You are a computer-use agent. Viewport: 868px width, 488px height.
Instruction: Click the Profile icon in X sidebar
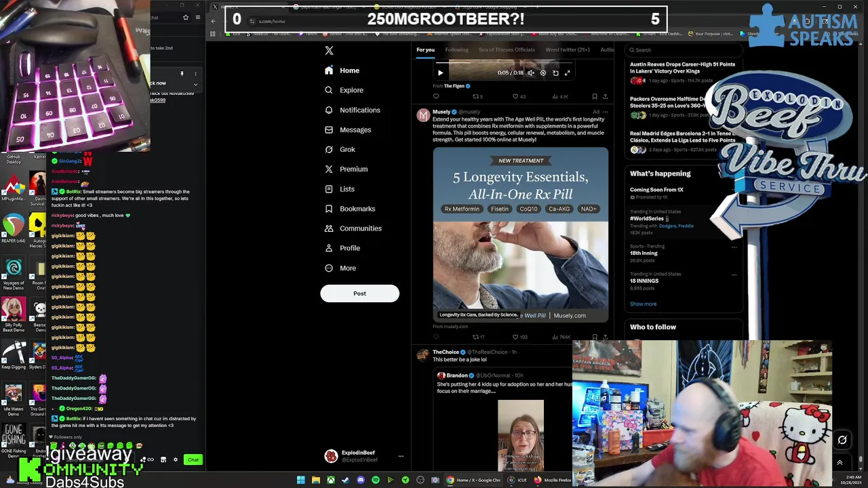point(329,248)
